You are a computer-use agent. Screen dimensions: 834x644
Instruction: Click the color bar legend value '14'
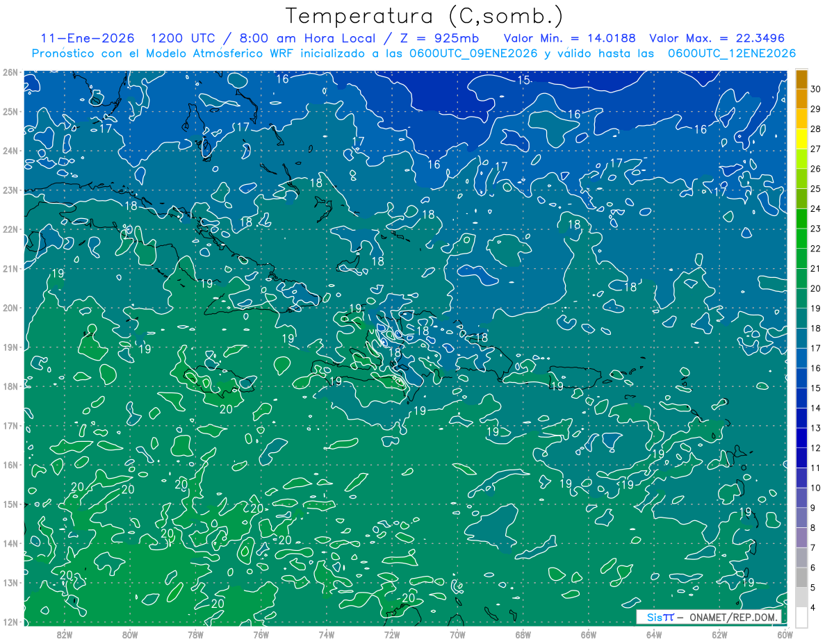[815, 408]
